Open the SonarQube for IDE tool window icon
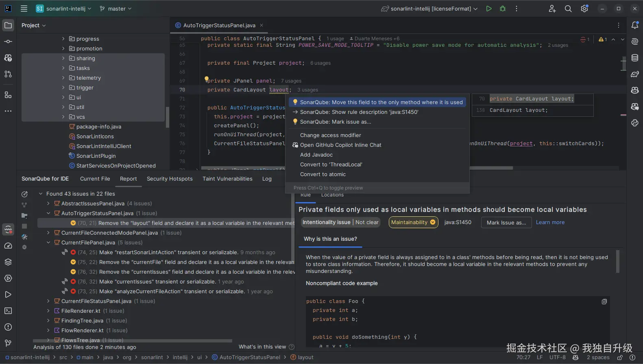This screenshot has width=643, height=364. [8, 229]
